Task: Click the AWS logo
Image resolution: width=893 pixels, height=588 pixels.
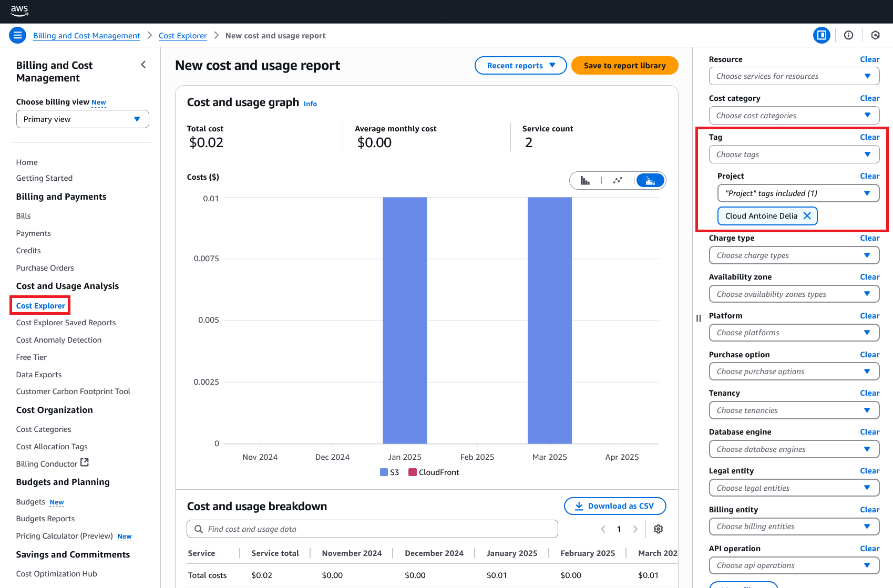Action: pos(19,11)
